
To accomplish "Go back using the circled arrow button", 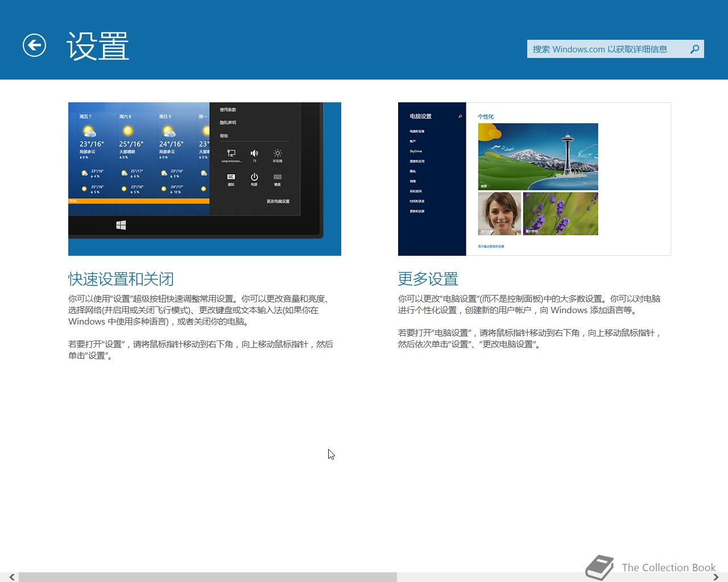I will click(34, 45).
